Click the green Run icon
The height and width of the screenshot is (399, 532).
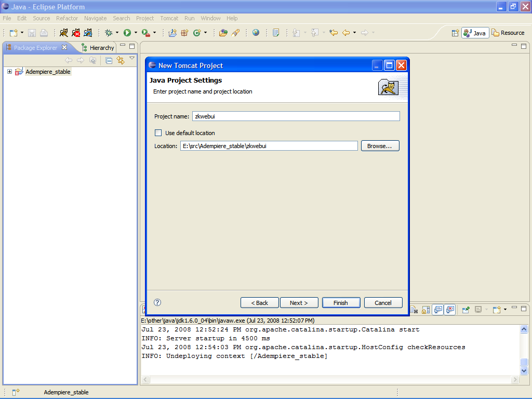[x=127, y=33]
